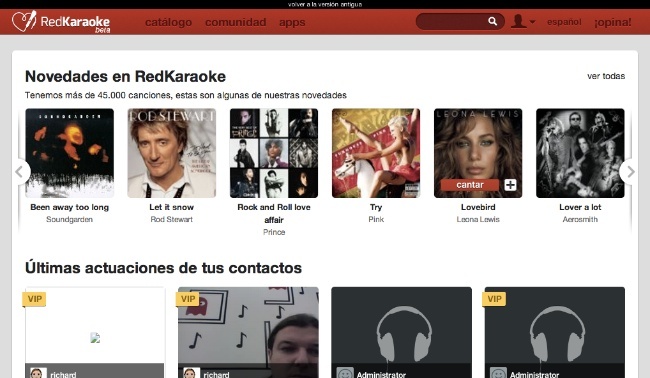Open Soundgarden album cover thumbnail
The width and height of the screenshot is (650, 378).
pyautogui.click(x=70, y=153)
